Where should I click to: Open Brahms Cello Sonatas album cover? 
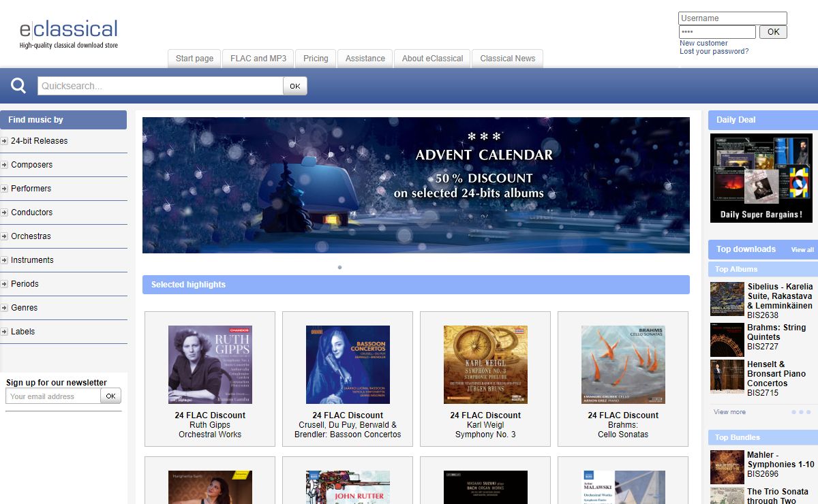[623, 364]
